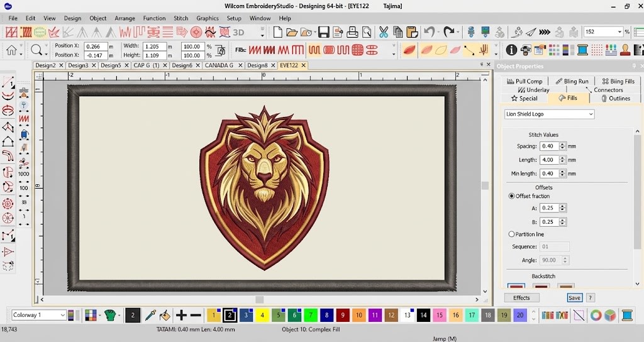Viewport: 644px width, 342px height.
Task: Open the Pull Comp properties tab
Action: (x=525, y=81)
